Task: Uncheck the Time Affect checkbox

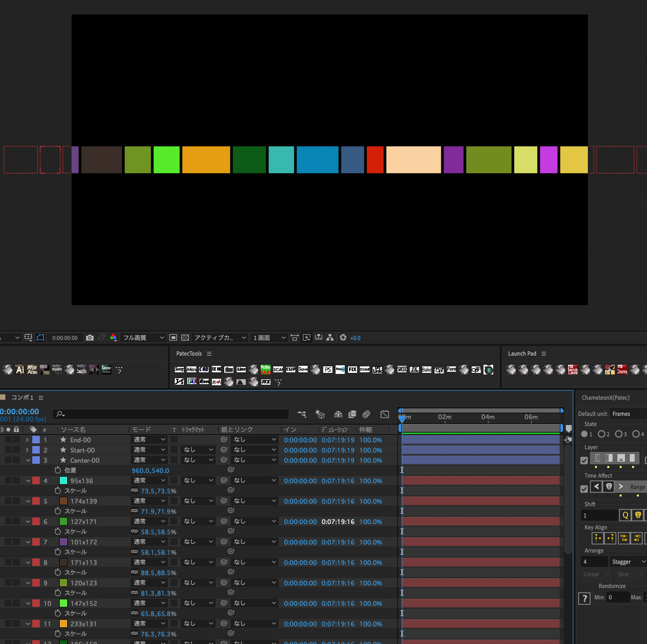Action: tap(584, 489)
